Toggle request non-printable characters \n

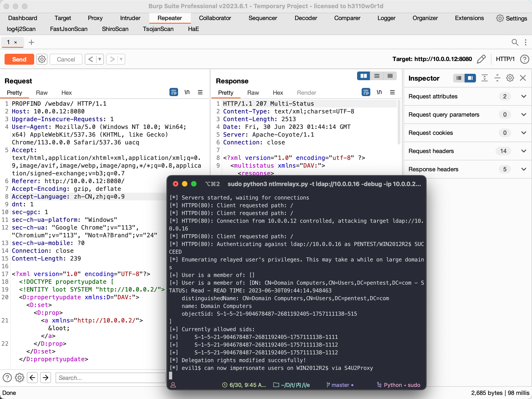point(187,92)
